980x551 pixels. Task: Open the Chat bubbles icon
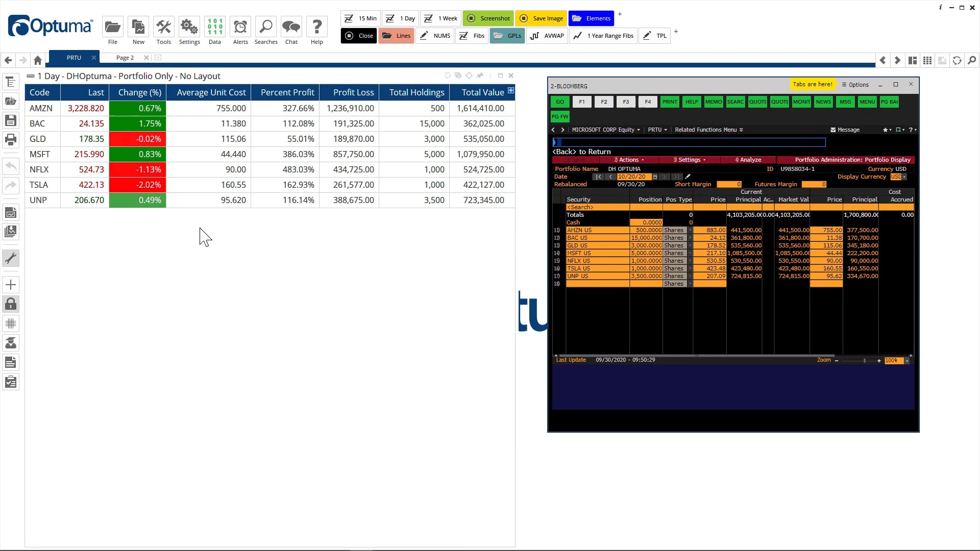(291, 27)
